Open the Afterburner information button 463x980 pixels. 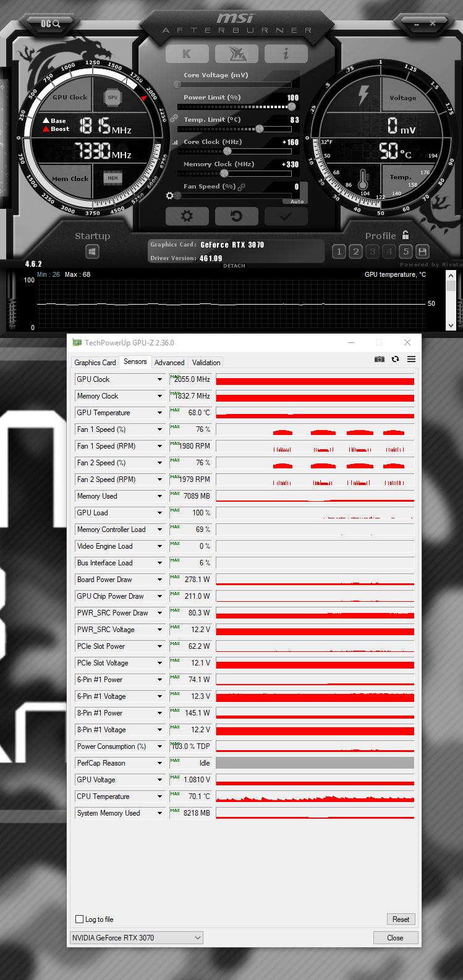click(x=286, y=54)
